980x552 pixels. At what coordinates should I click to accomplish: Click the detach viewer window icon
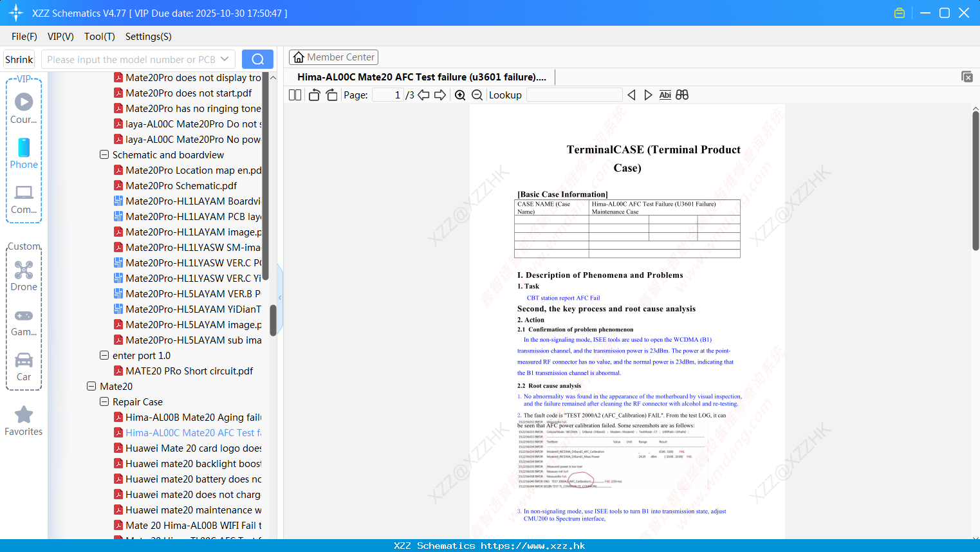click(x=967, y=77)
